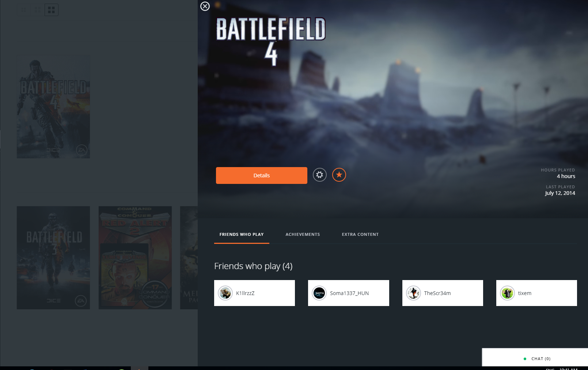This screenshot has width=588, height=370.
Task: Toggle Battlefield 4 favorite star
Action: click(x=339, y=175)
